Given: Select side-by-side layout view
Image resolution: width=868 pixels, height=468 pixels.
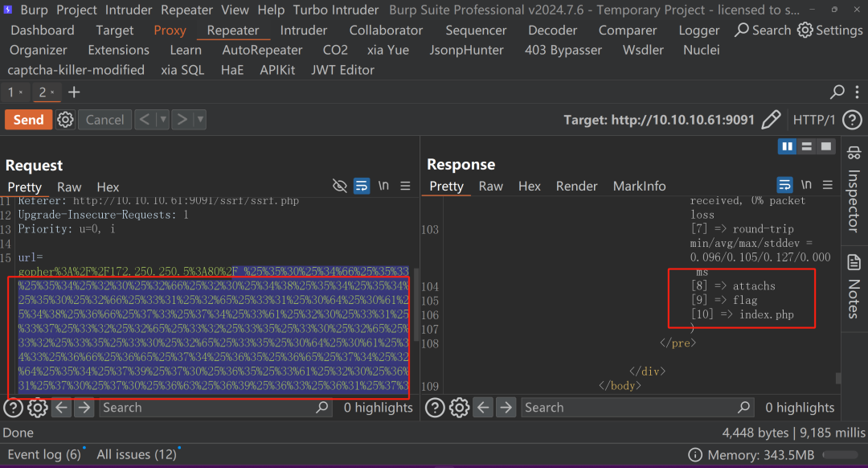Looking at the screenshot, I should (x=787, y=146).
